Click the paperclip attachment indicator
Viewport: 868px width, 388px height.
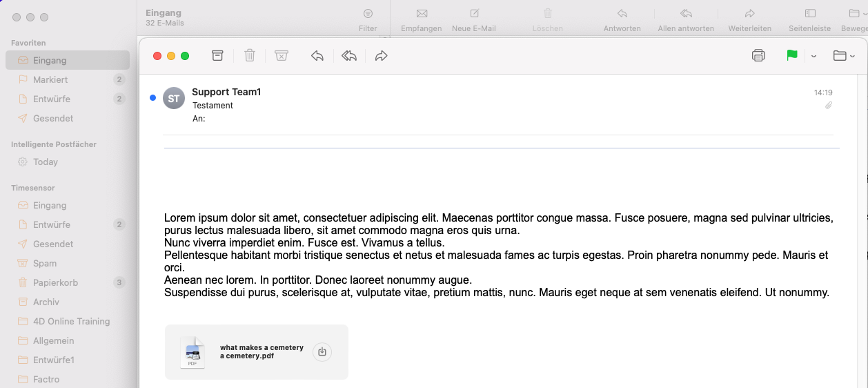coord(829,106)
